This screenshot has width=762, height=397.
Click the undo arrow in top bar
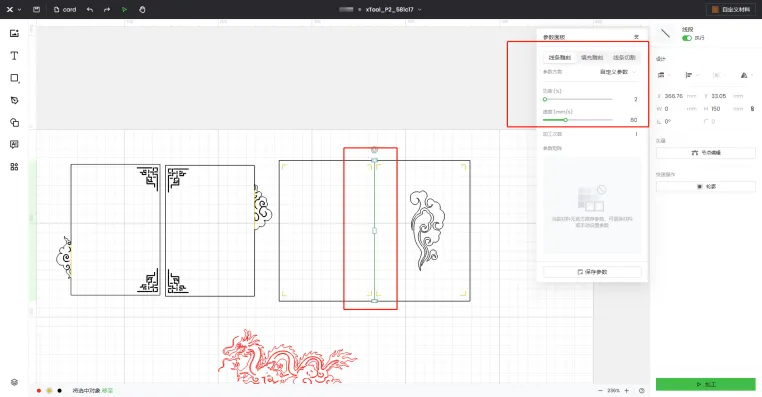point(90,9)
